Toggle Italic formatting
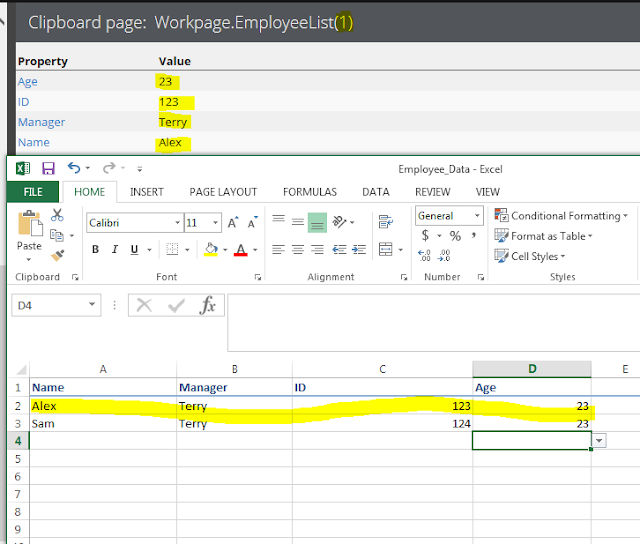640x544 pixels. click(x=115, y=249)
